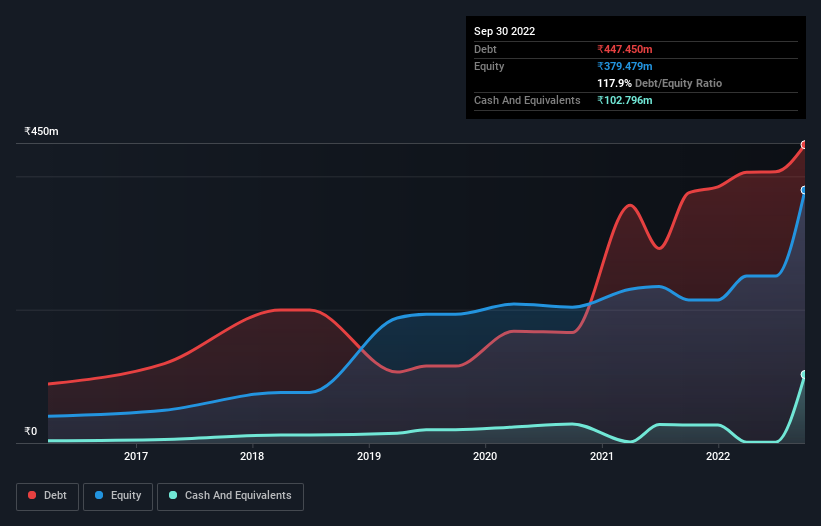This screenshot has height=526, width=821.
Task: Toggle the Debt series legend button
Action: pos(47,496)
